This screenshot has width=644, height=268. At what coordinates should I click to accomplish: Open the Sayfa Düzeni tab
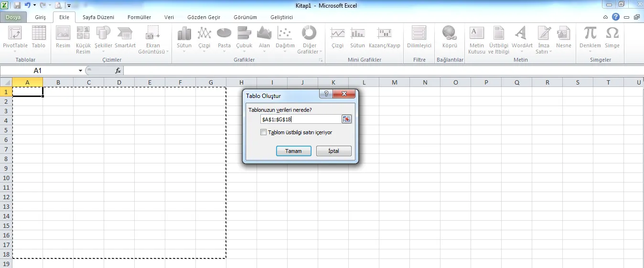(98, 17)
